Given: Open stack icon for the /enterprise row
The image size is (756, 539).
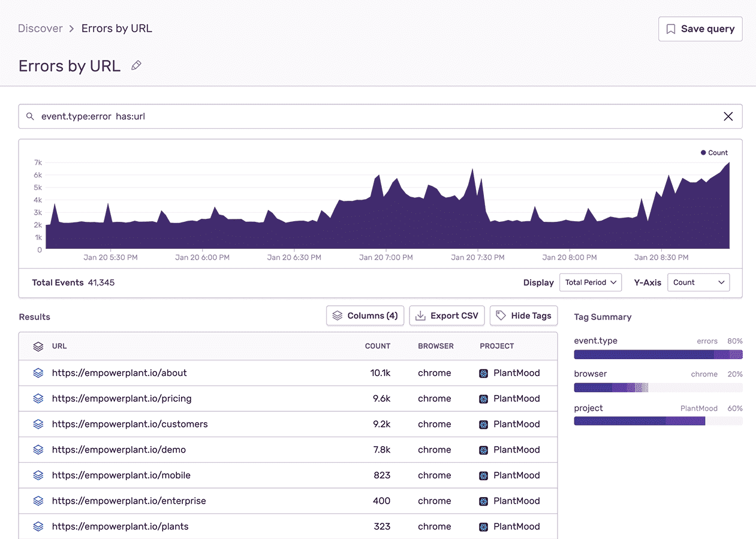Looking at the screenshot, I should pyautogui.click(x=38, y=501).
